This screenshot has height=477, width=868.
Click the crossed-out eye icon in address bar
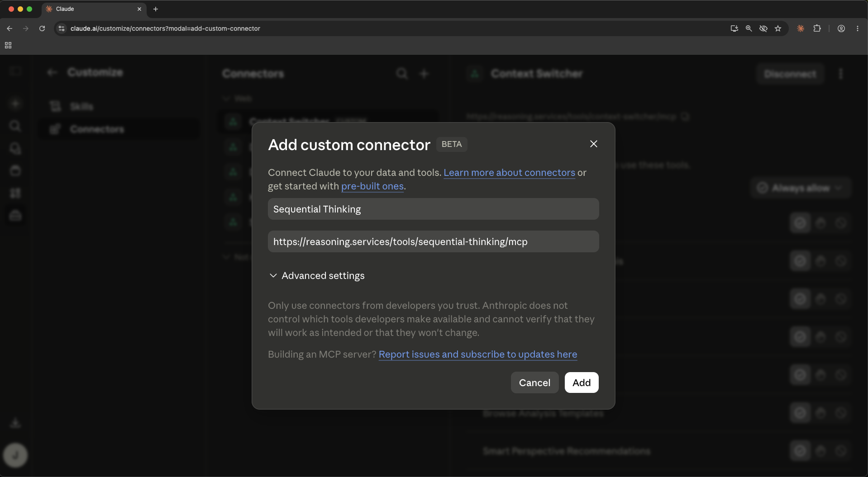coord(763,28)
